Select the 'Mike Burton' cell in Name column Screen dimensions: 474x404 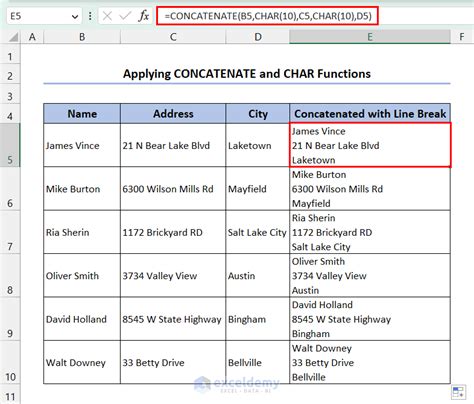(82, 189)
